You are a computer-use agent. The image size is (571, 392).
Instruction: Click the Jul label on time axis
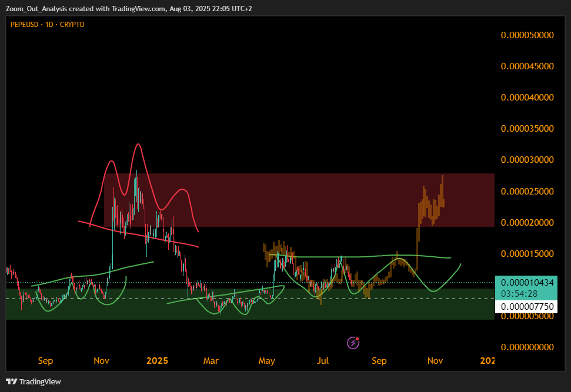tap(323, 361)
